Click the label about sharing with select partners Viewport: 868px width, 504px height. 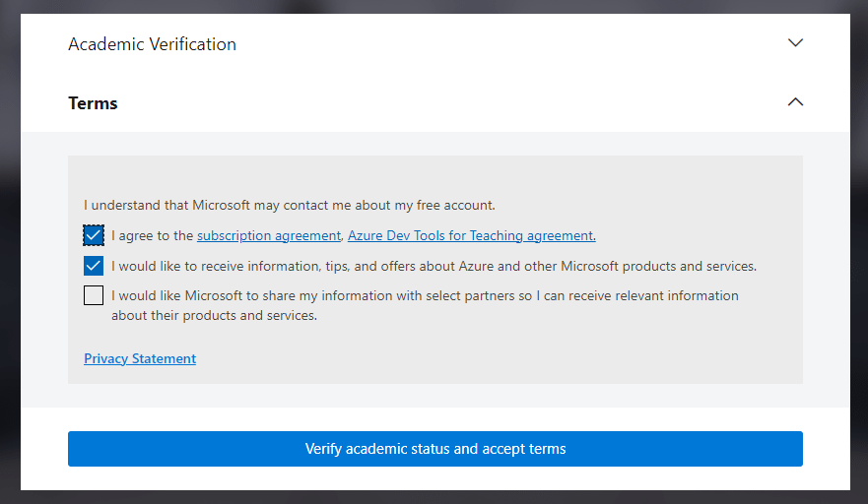click(425, 305)
